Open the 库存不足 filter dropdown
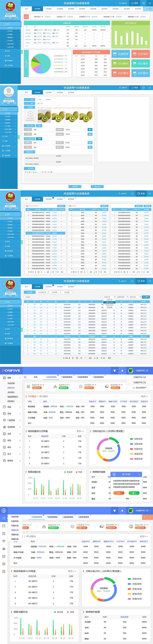Viewport: 153px width, 644px height. coord(135,297)
